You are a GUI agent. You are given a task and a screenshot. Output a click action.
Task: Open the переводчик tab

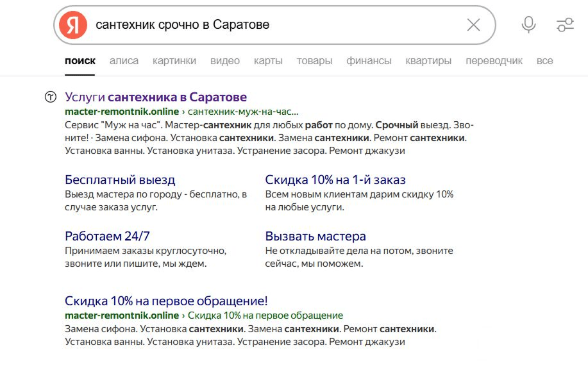tap(494, 61)
